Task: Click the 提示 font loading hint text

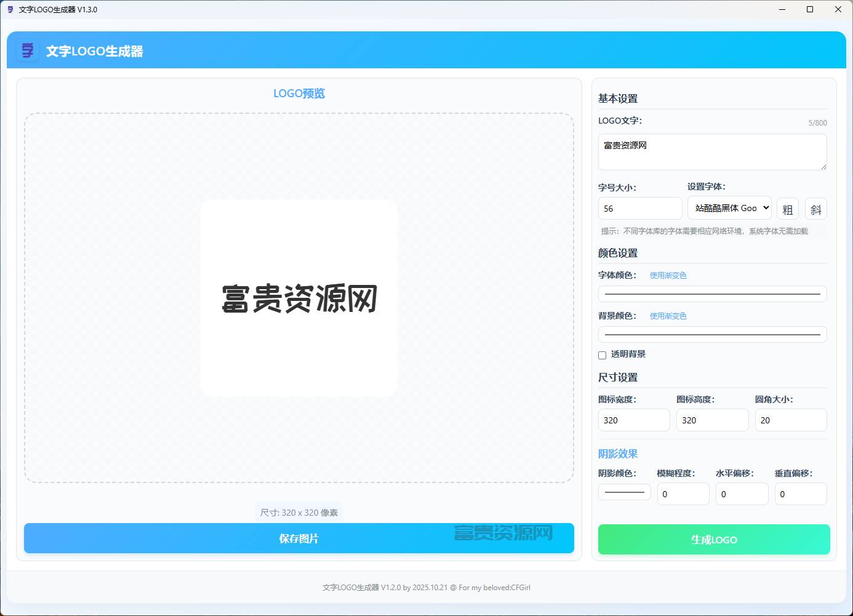Action: (705, 231)
